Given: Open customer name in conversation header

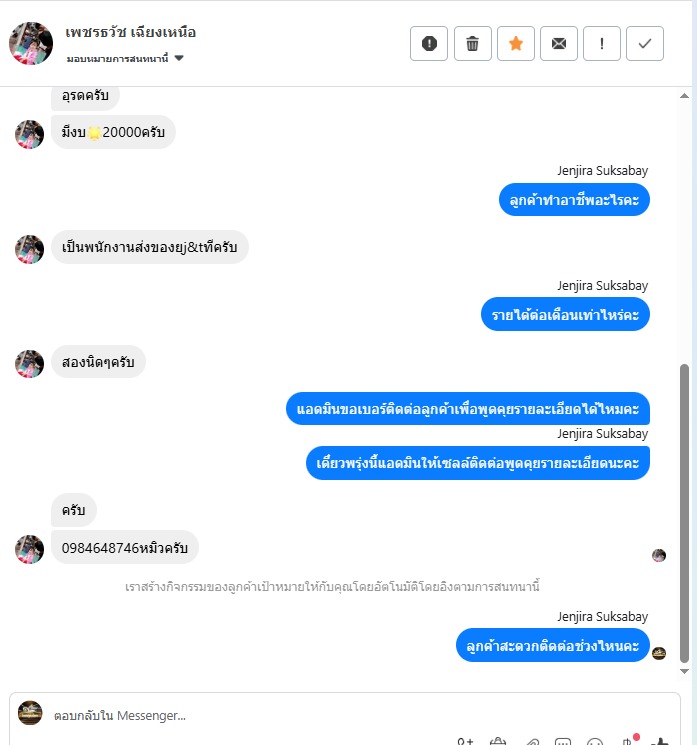Looking at the screenshot, I should (x=131, y=32).
